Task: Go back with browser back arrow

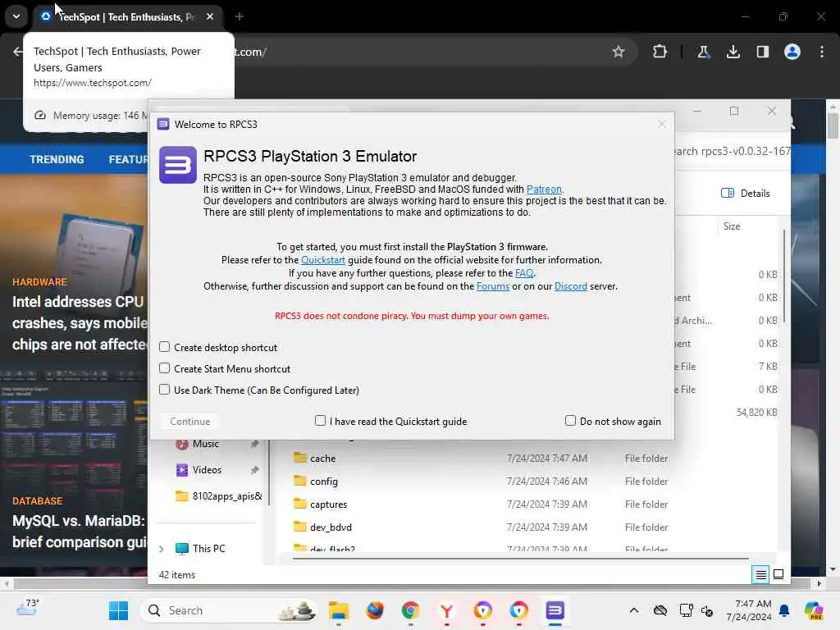Action: pyautogui.click(x=18, y=52)
